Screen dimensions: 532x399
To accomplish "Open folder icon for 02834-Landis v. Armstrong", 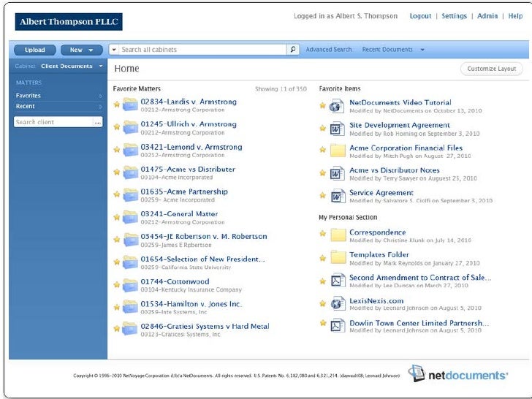I will pyautogui.click(x=130, y=104).
